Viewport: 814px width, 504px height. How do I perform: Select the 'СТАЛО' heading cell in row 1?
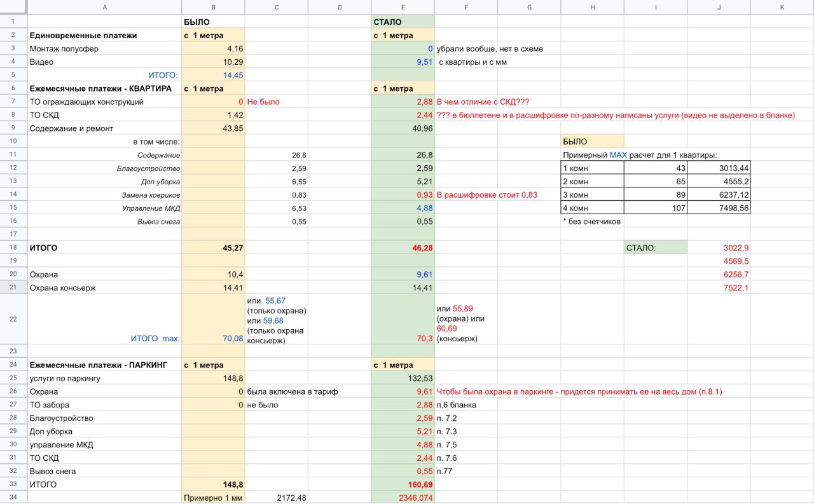pyautogui.click(x=403, y=22)
